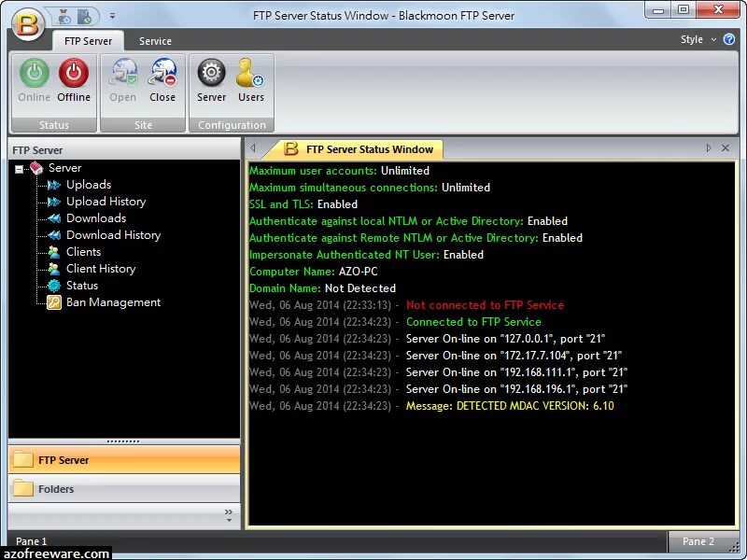Viewport: 747px width, 560px height.
Task: Click the Blackmoon B application button
Action: pyautogui.click(x=28, y=23)
